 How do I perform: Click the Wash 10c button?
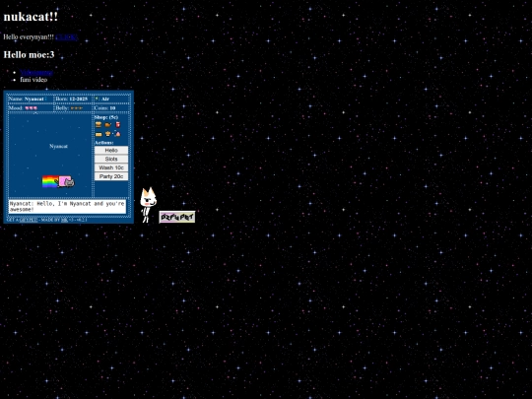pos(111,167)
